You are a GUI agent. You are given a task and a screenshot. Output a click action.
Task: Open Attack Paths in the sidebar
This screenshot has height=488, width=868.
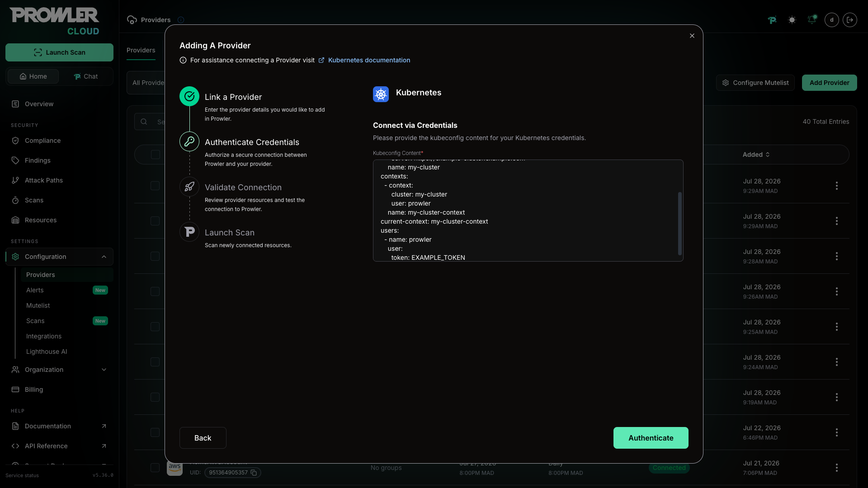44,180
